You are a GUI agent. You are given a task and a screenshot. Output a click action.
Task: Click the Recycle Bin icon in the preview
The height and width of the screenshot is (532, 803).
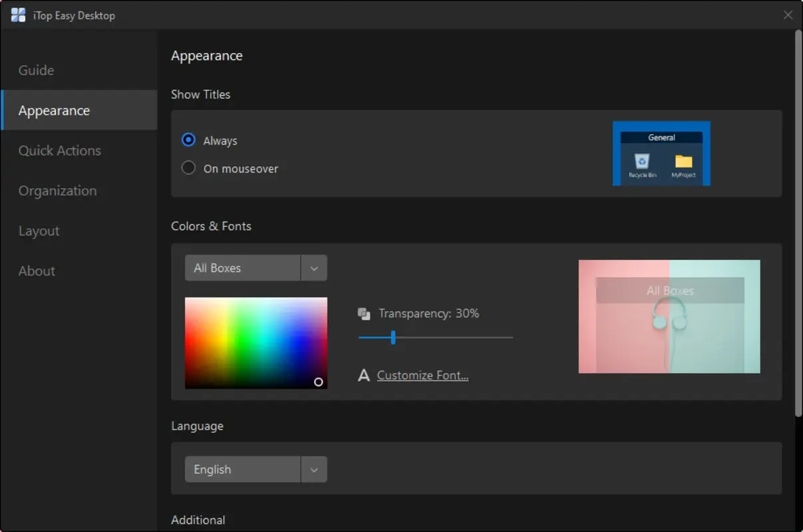[x=641, y=162]
